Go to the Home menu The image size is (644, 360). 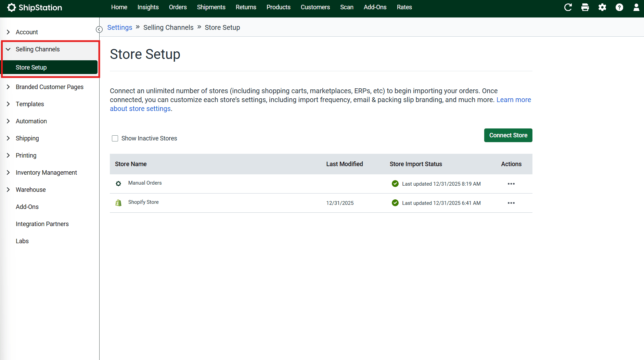pyautogui.click(x=119, y=7)
